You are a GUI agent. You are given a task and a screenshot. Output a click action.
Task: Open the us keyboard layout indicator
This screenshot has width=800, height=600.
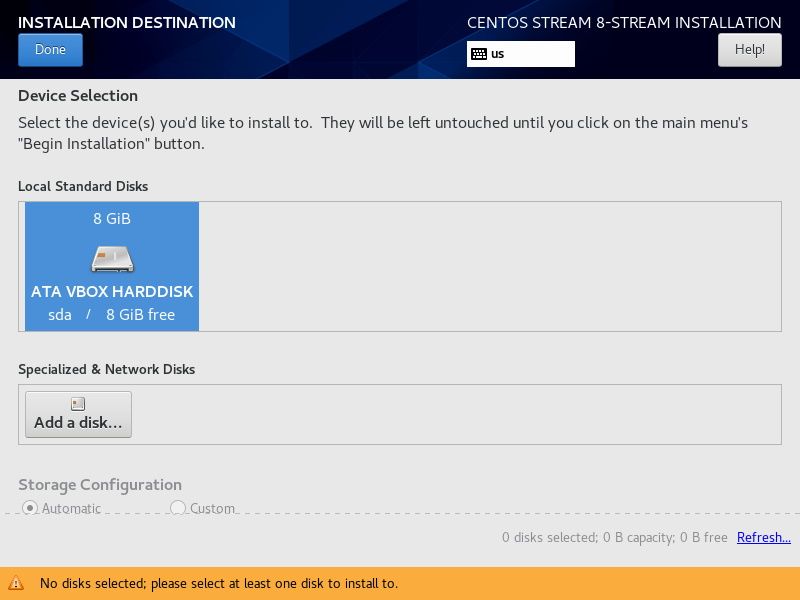click(x=520, y=54)
